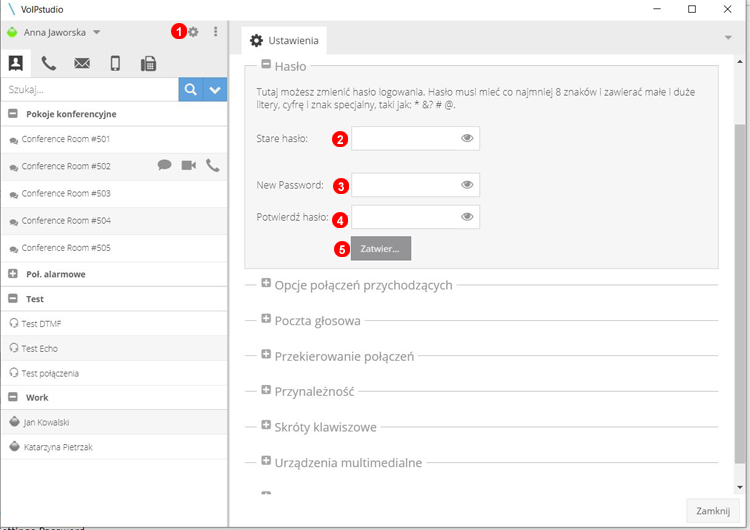This screenshot has height=530, width=750.
Task: Open the voicemail envelope tab
Action: [82, 64]
